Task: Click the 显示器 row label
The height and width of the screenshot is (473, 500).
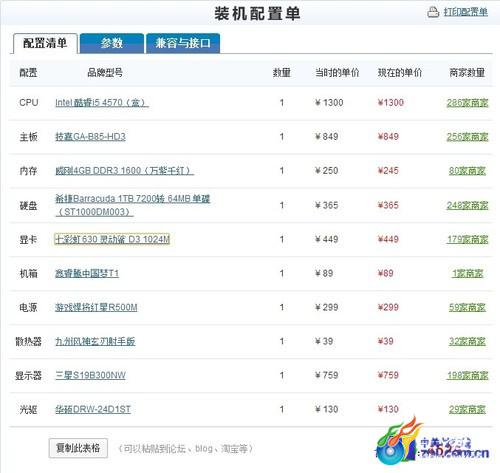Action: coord(28,375)
